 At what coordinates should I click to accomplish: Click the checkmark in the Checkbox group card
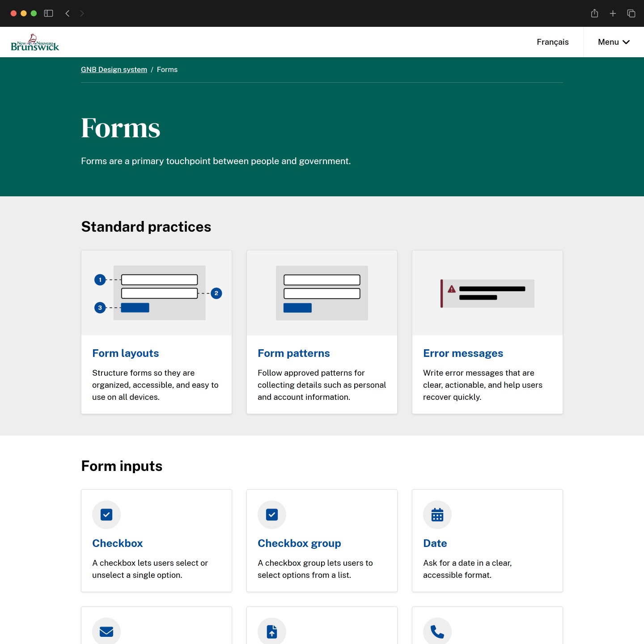[x=271, y=515]
